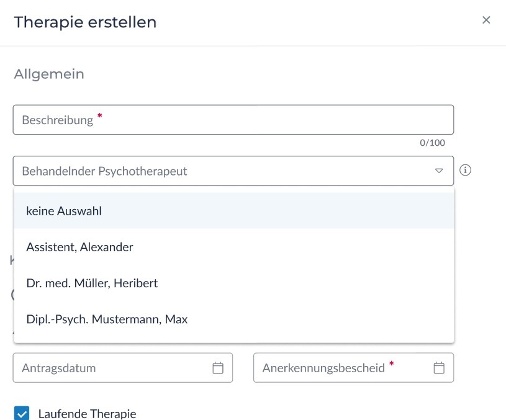Open the Antragsdatum calendar picker icon
The width and height of the screenshot is (506, 420).
[x=218, y=368]
